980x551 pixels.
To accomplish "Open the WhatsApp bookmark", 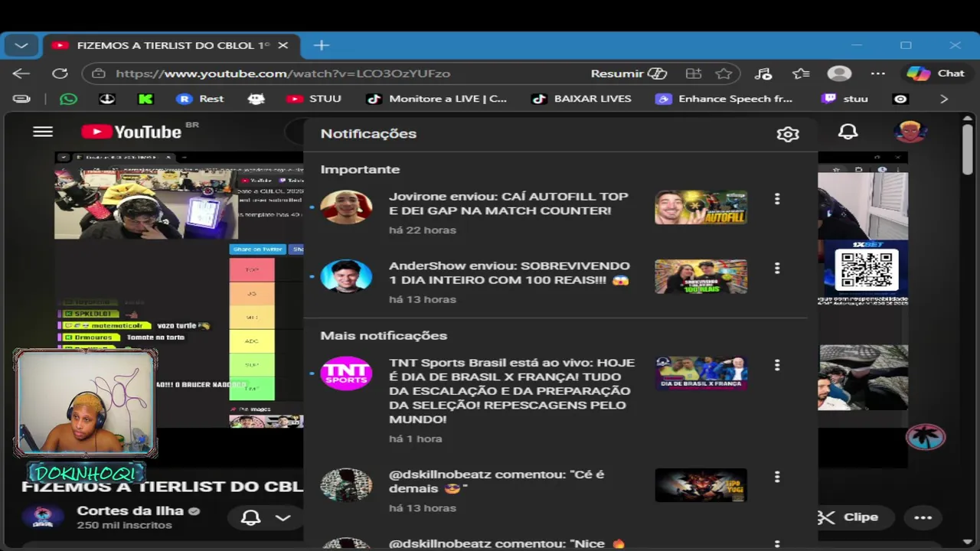I will pos(68,99).
